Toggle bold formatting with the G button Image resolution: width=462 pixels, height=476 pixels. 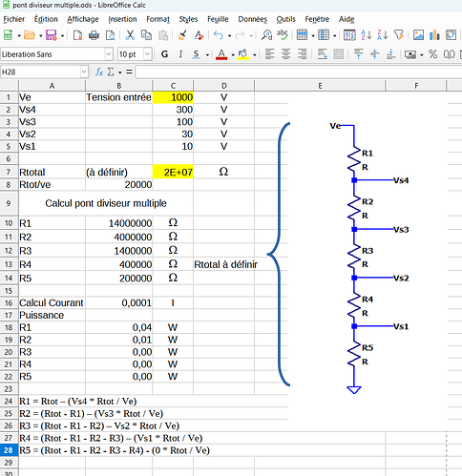(x=164, y=54)
